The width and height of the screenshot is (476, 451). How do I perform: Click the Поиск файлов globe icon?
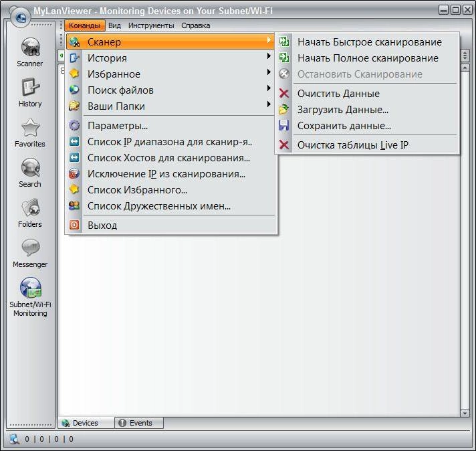(x=74, y=90)
